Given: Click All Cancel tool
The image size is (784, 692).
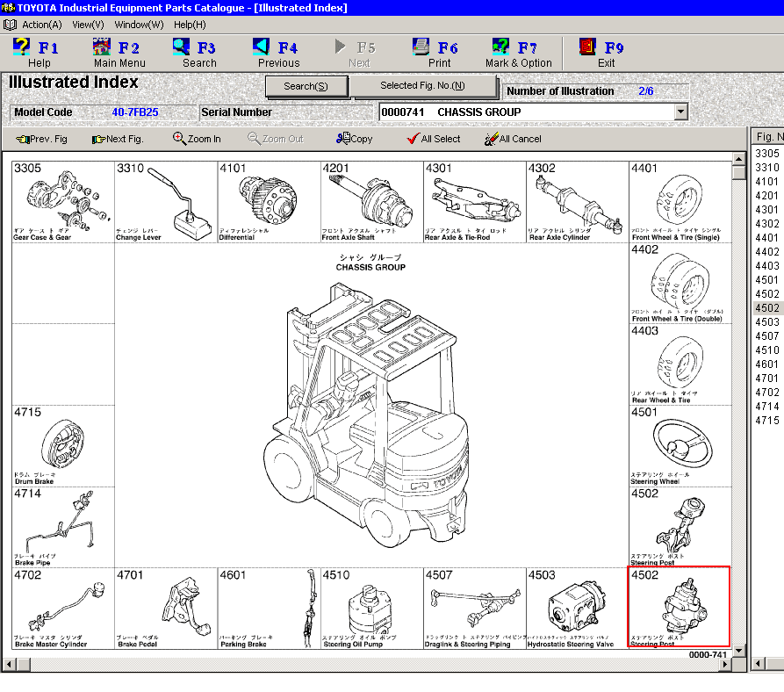Looking at the screenshot, I should pos(513,139).
